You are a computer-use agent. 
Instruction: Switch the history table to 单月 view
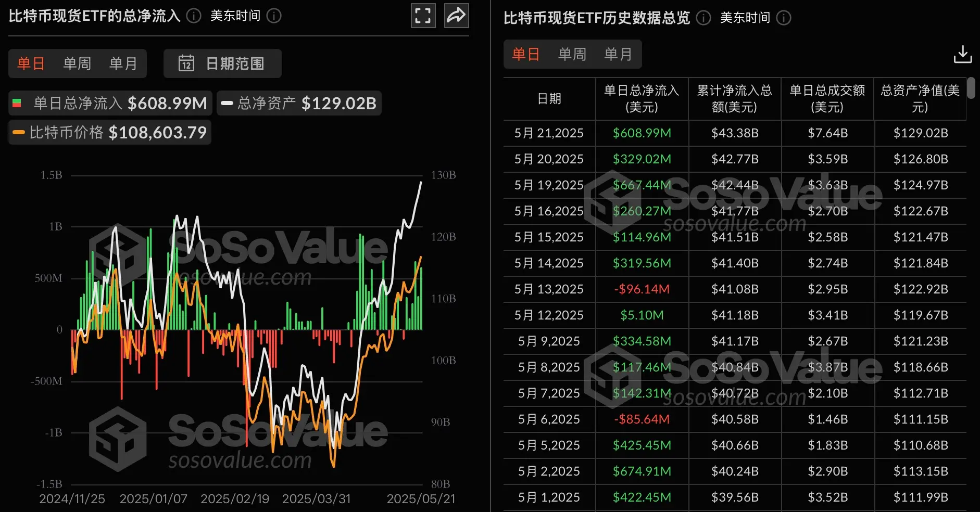point(619,54)
